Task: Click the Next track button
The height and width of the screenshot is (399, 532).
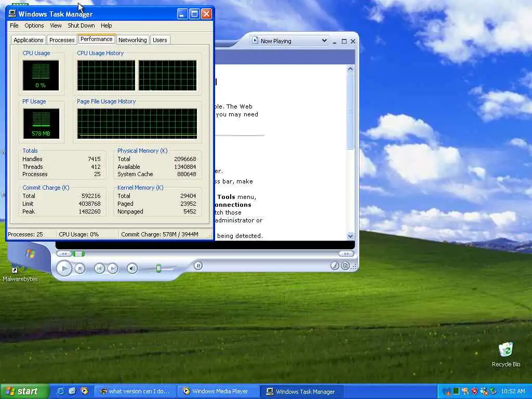Action: tap(113, 269)
